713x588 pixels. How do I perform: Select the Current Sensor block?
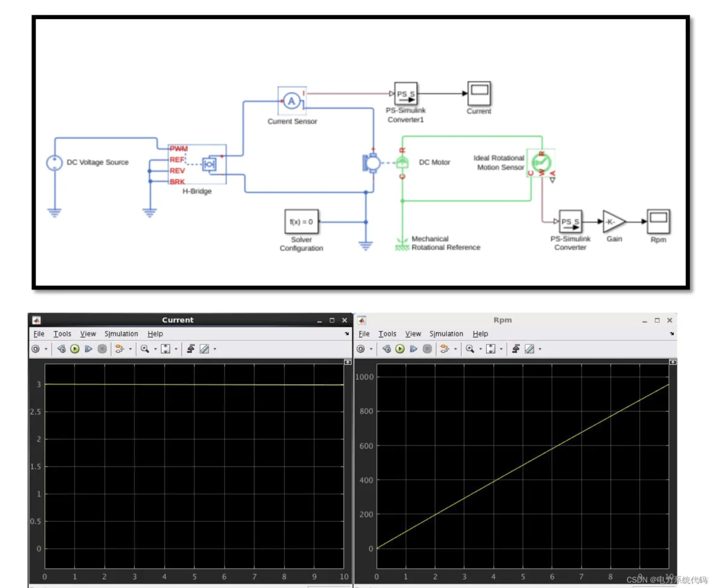tap(292, 101)
